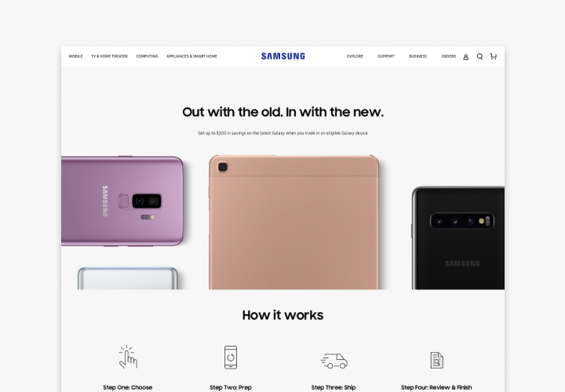Open the shopping cart icon
Screen dimensions: 565x392
(494, 56)
